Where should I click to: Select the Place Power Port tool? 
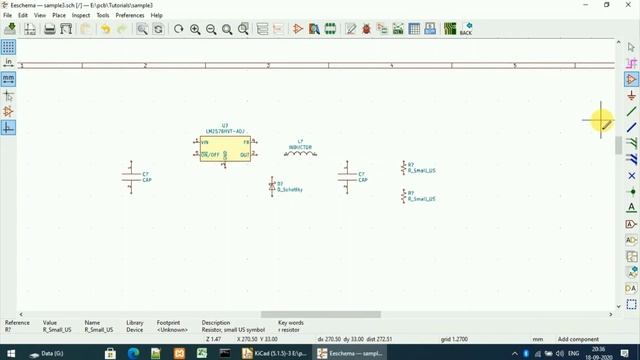pyautogui.click(x=631, y=96)
